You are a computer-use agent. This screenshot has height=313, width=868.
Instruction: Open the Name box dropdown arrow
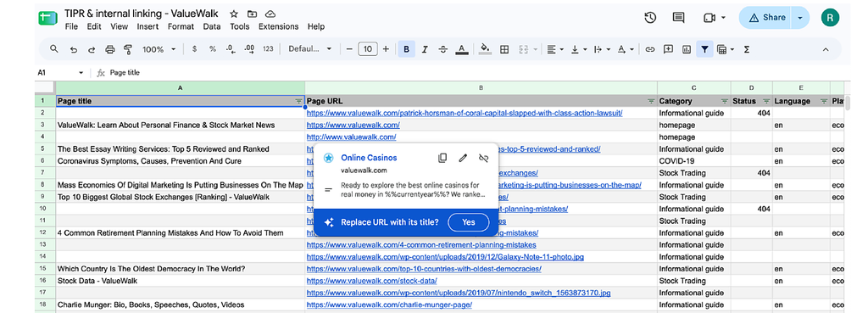pos(81,73)
